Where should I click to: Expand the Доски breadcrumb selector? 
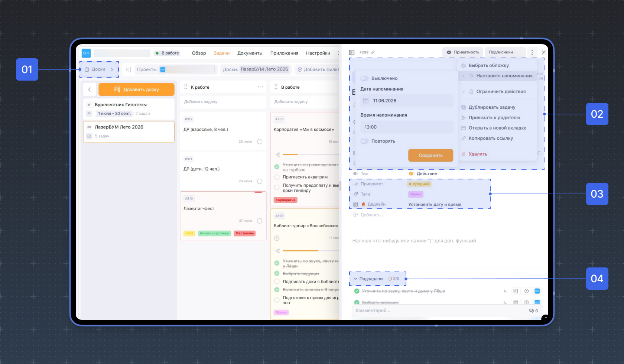point(99,69)
